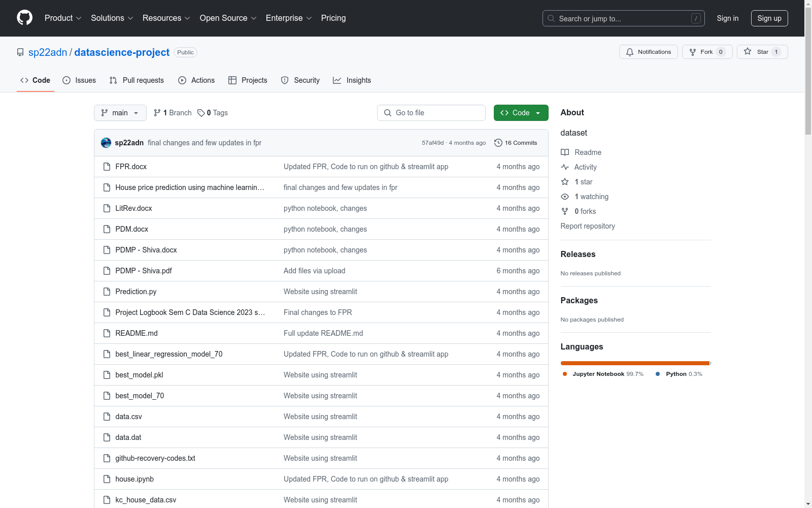Click the file icon beside FPR.docx
The height and width of the screenshot is (508, 812).
point(107,167)
